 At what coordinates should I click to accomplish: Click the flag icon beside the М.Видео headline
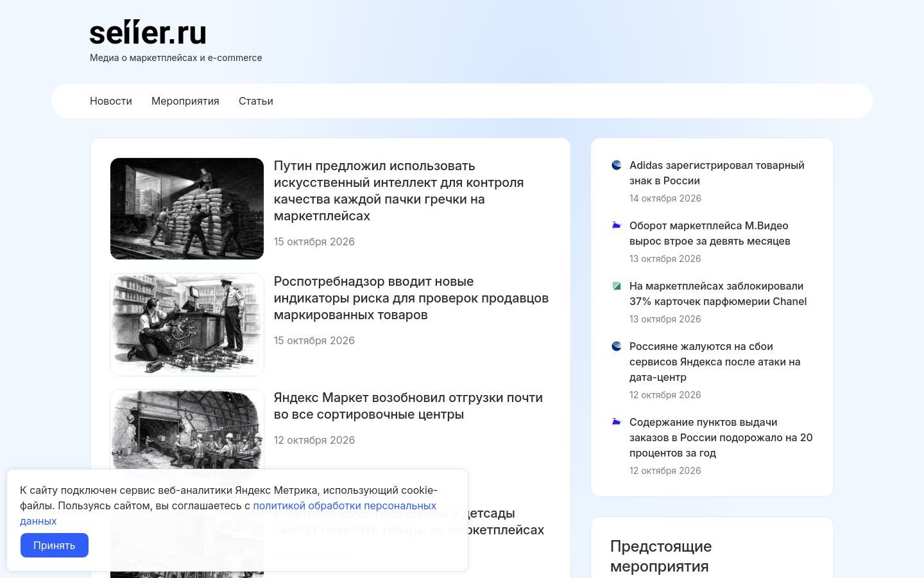tap(617, 225)
